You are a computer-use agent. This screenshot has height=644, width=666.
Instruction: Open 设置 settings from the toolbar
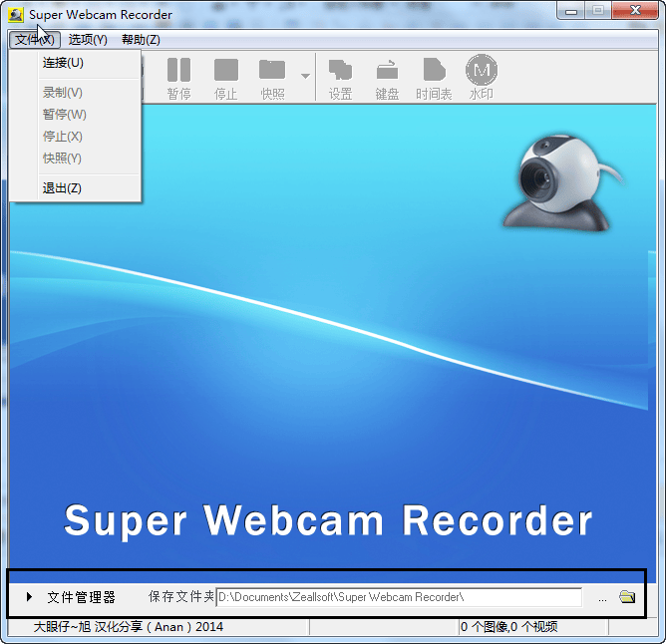(x=340, y=78)
